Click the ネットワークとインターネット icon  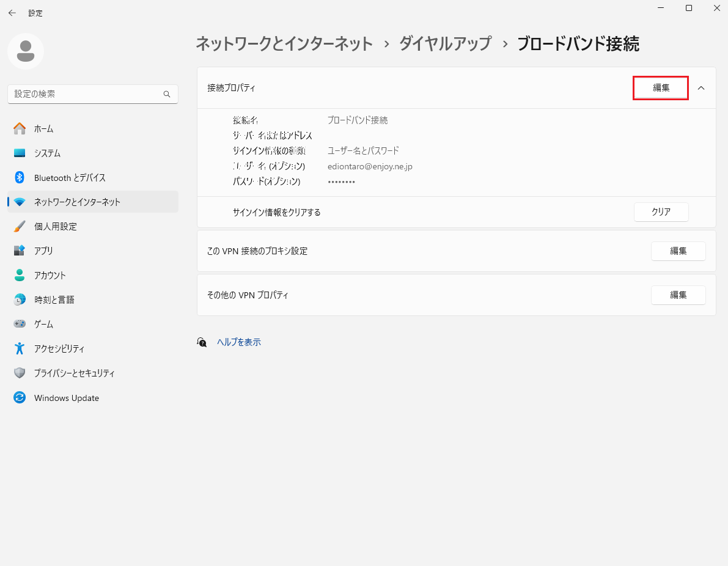[x=20, y=202]
